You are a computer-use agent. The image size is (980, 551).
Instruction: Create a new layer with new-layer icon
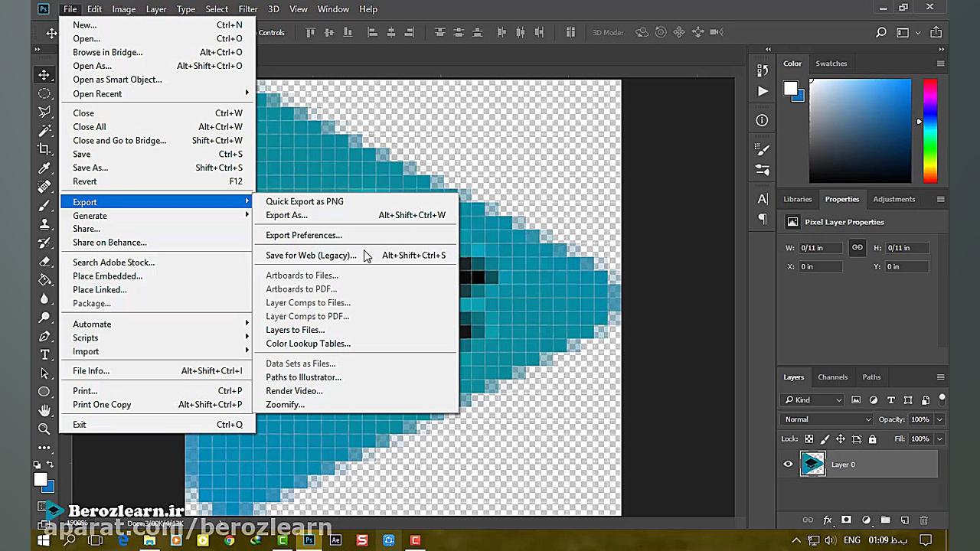pos(904,520)
